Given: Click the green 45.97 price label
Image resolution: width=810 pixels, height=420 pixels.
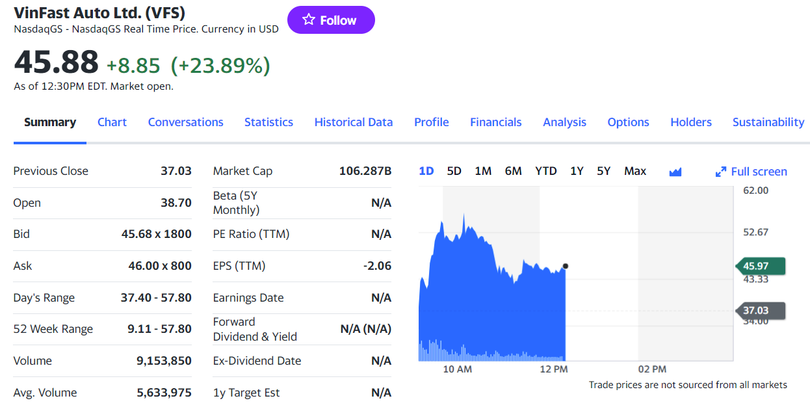Looking at the screenshot, I should click(757, 266).
